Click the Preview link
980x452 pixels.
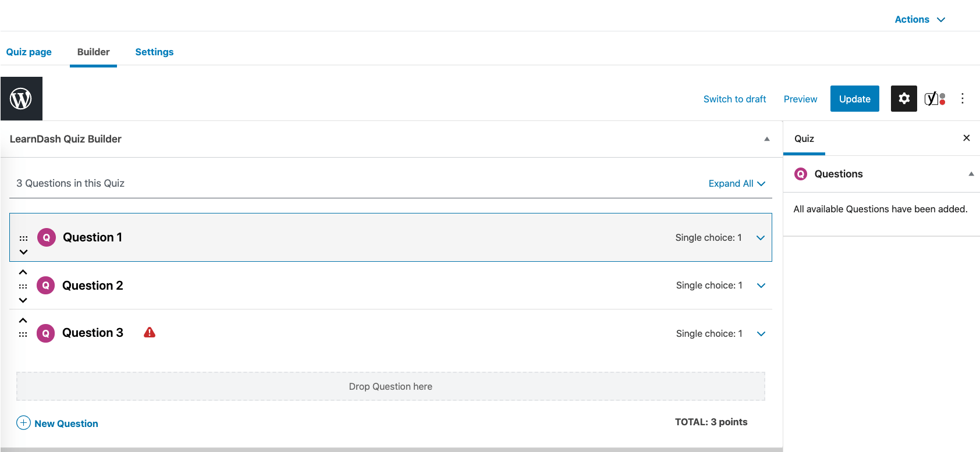(800, 99)
